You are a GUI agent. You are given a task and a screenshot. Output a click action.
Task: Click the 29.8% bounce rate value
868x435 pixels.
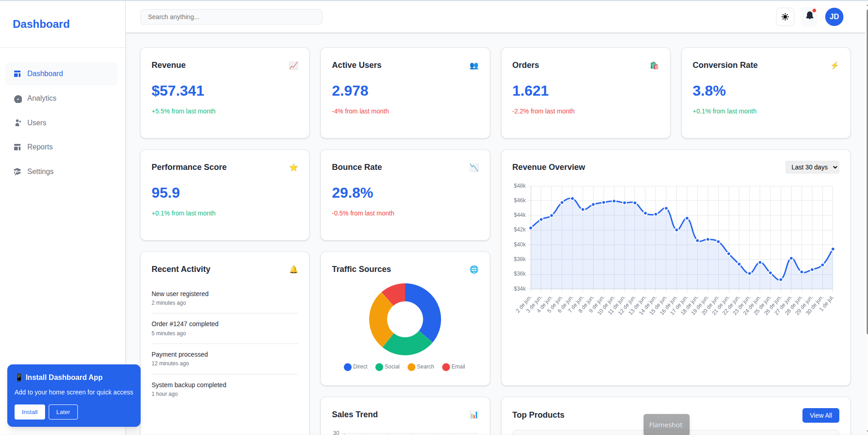pyautogui.click(x=352, y=193)
